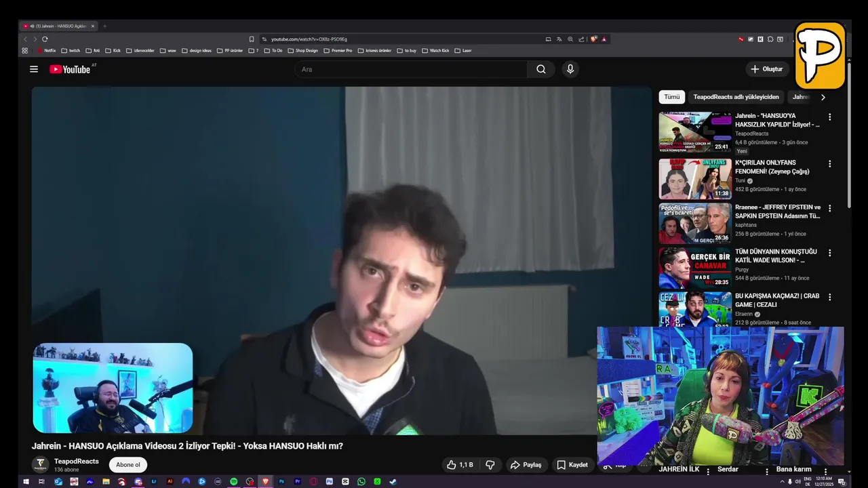Open Rraenee Jeffrey Epstein video thumbnail
Screen dimensions: 868x488
pos(695,223)
